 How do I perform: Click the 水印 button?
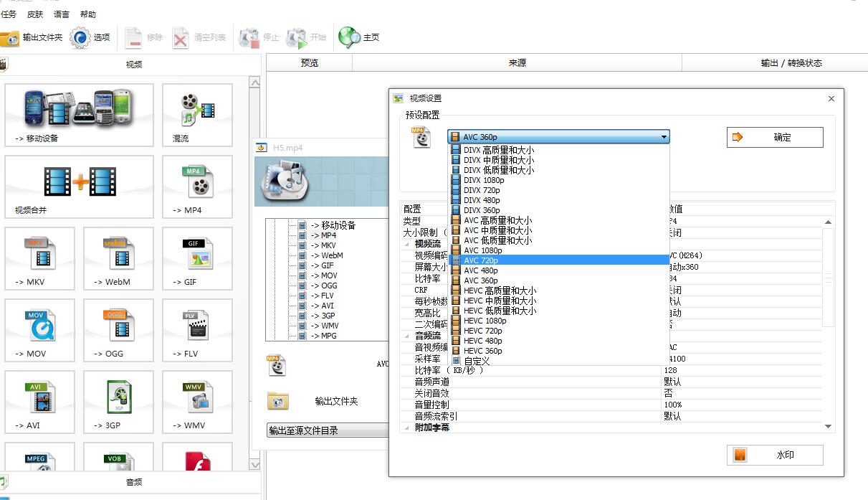775,455
